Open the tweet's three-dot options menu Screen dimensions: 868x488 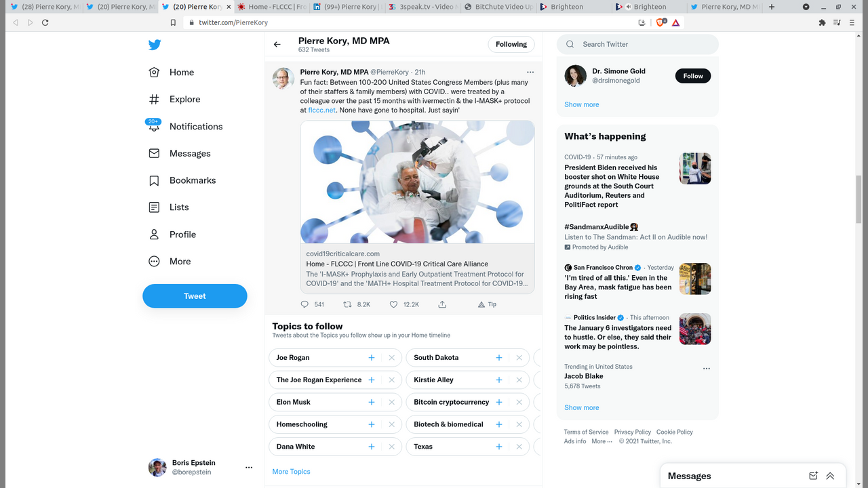(530, 72)
